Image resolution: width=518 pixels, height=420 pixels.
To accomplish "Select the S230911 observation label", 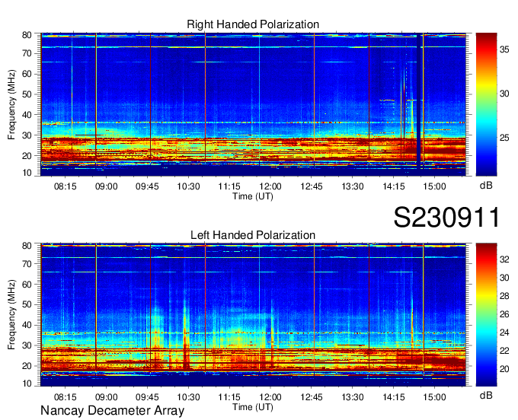I will pyautogui.click(x=446, y=218).
